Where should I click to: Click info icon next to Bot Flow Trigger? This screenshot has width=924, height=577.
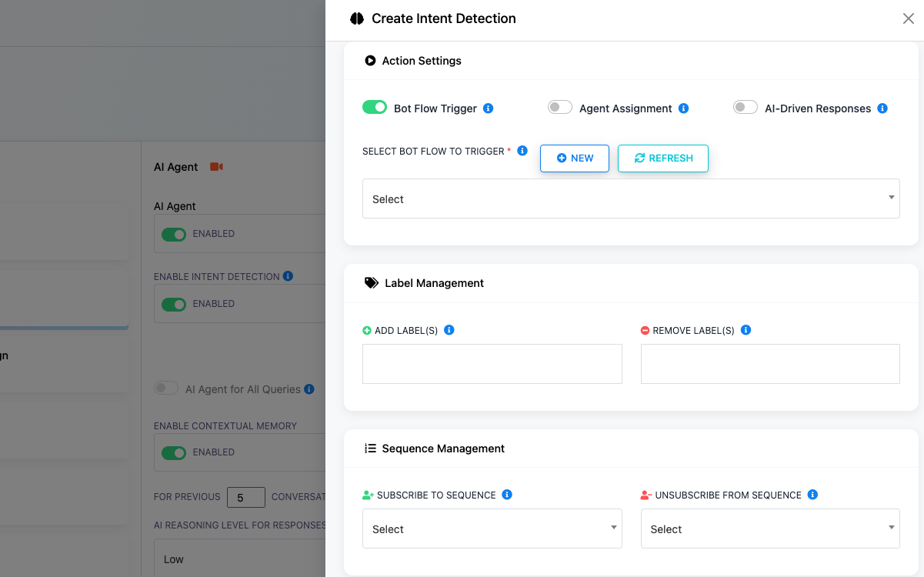click(488, 108)
